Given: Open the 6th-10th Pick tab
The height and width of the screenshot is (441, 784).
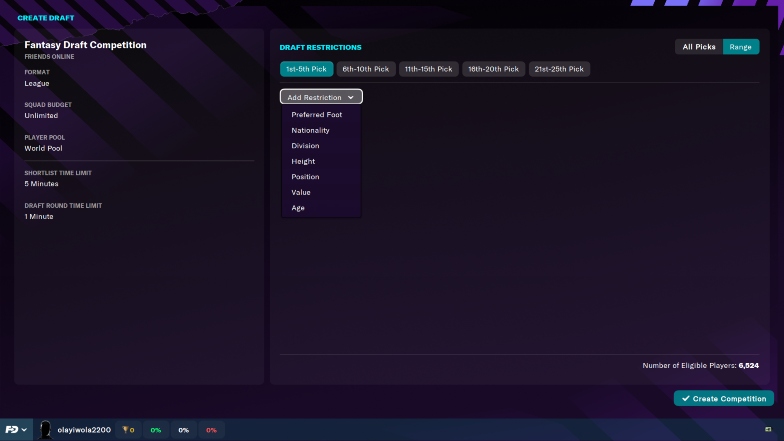Looking at the screenshot, I should click(x=366, y=69).
